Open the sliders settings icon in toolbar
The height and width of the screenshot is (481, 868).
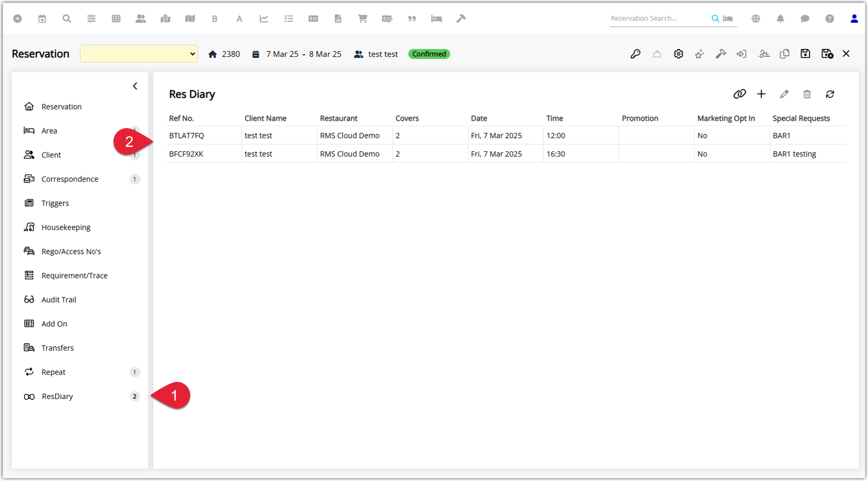point(91,19)
